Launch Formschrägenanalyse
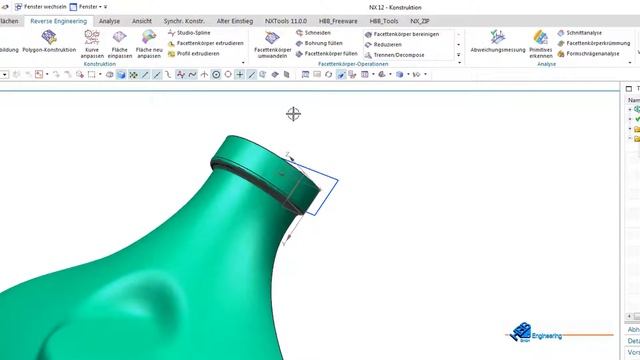This screenshot has height=360, width=640. pyautogui.click(x=588, y=53)
